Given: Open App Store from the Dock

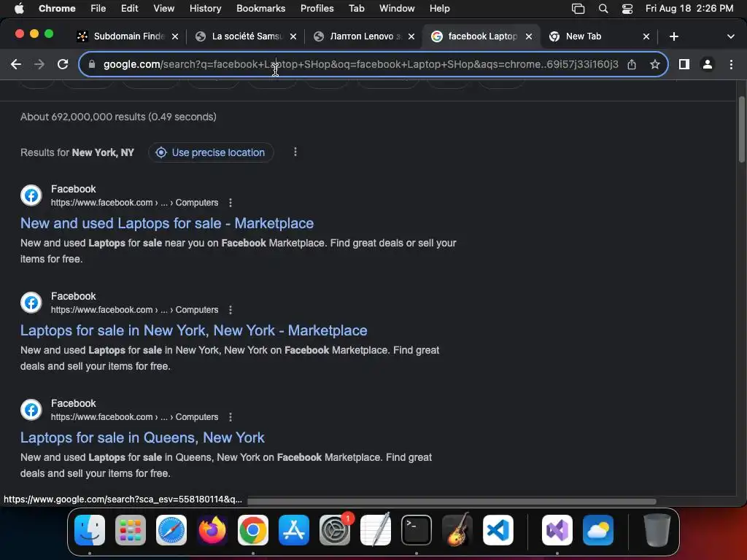Looking at the screenshot, I should click(x=294, y=530).
